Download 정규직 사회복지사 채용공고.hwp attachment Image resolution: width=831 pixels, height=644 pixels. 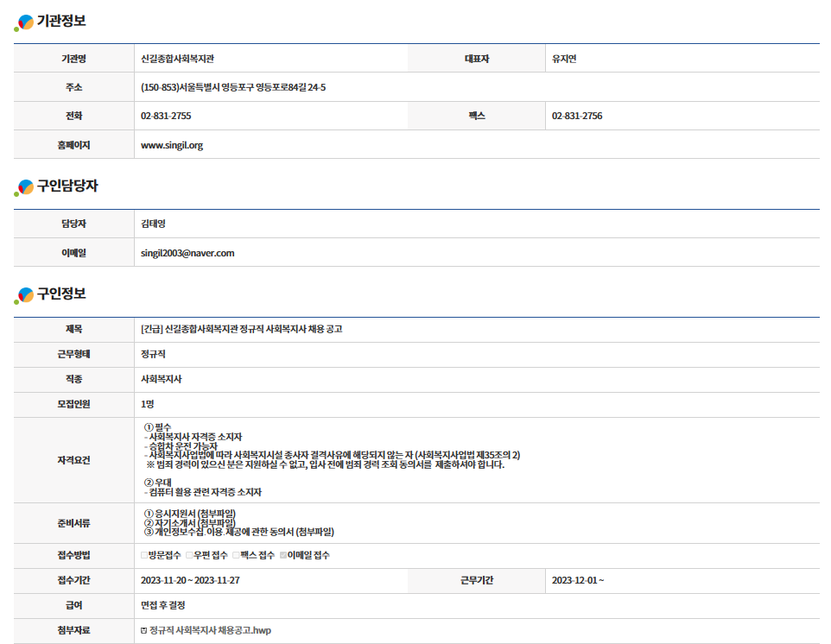pos(210,631)
